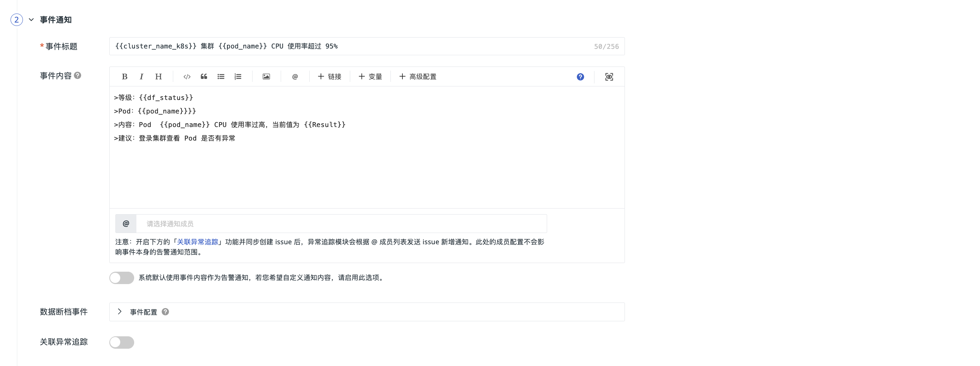The height and width of the screenshot is (366, 980).
Task: Show help tooltip next to 事件配置
Action: 165,312
